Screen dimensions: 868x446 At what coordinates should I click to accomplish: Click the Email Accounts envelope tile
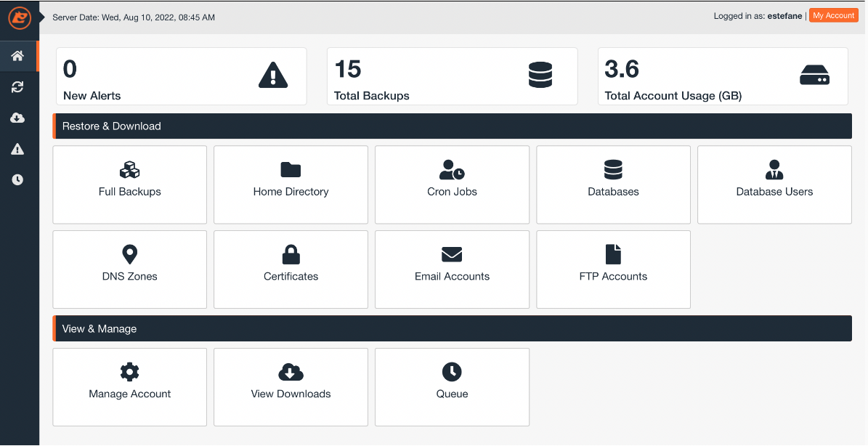click(452, 269)
